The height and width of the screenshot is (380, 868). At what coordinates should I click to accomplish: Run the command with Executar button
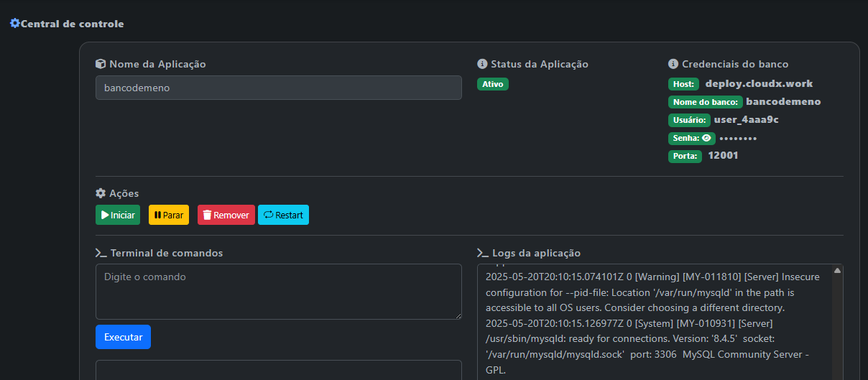[123, 337]
